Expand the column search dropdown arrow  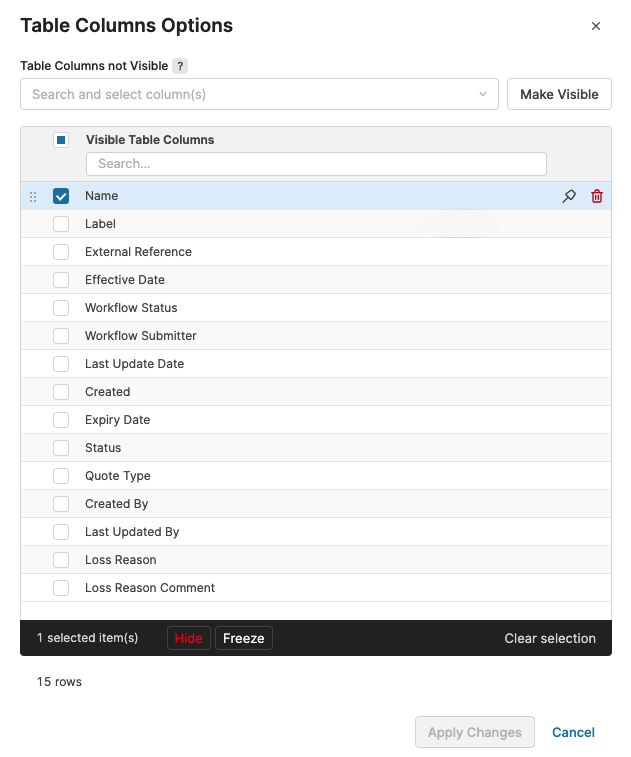coord(483,95)
